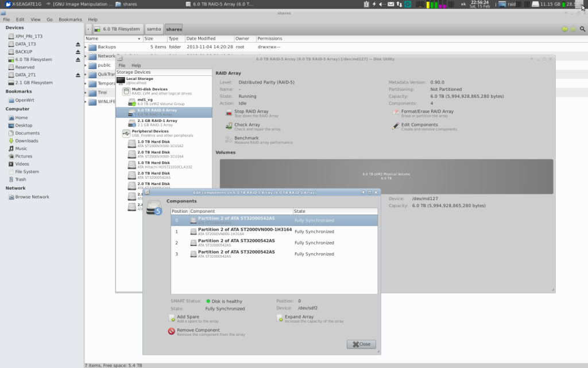Eject the 6.0 TB Filesystem device
The image size is (588, 368).
78,59
